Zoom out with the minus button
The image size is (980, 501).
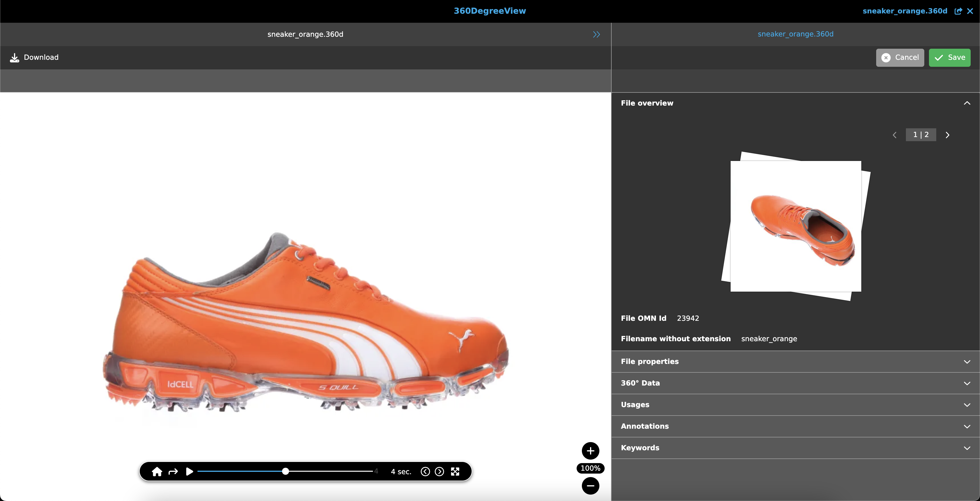click(590, 486)
